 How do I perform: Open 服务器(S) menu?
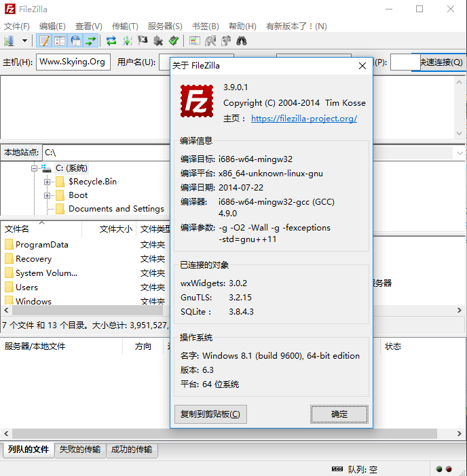165,26
